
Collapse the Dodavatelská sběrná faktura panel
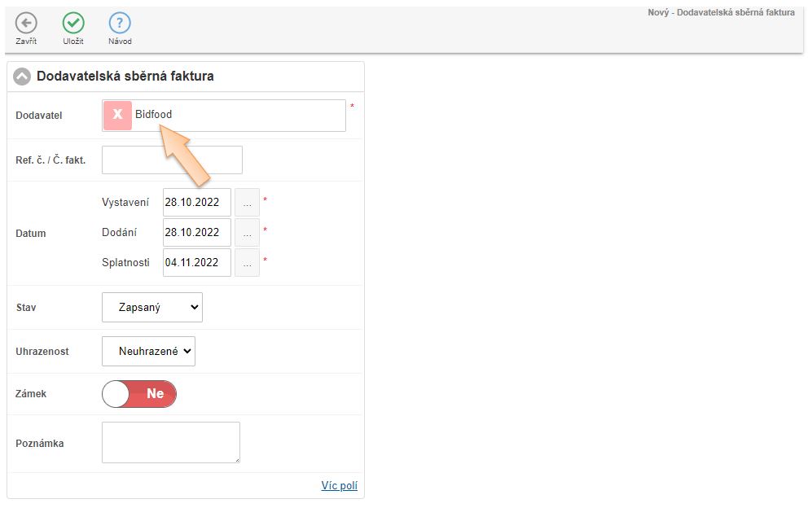click(22, 77)
